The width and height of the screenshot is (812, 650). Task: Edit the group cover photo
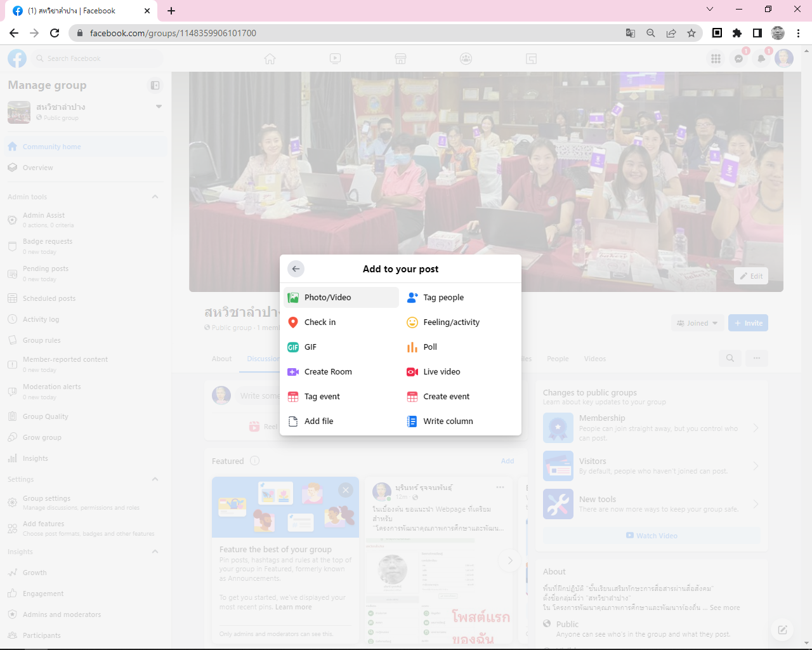pos(751,276)
